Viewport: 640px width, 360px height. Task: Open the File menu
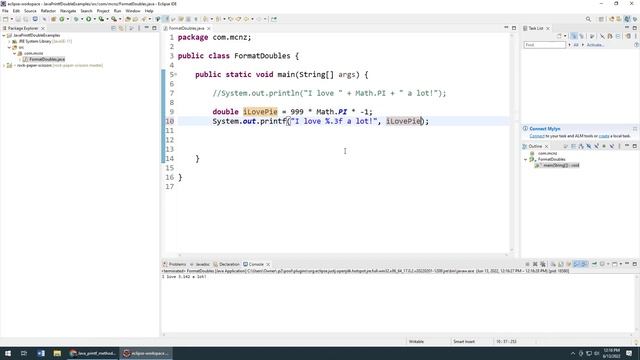(x=5, y=11)
